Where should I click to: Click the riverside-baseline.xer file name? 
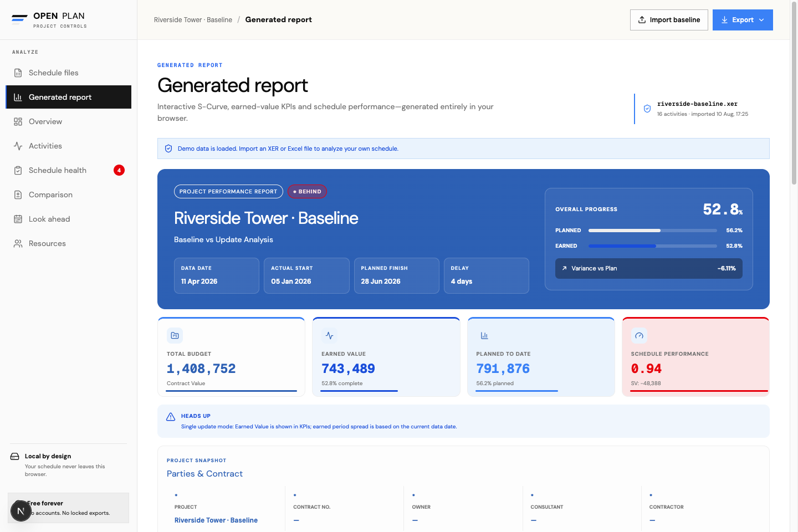(697, 104)
